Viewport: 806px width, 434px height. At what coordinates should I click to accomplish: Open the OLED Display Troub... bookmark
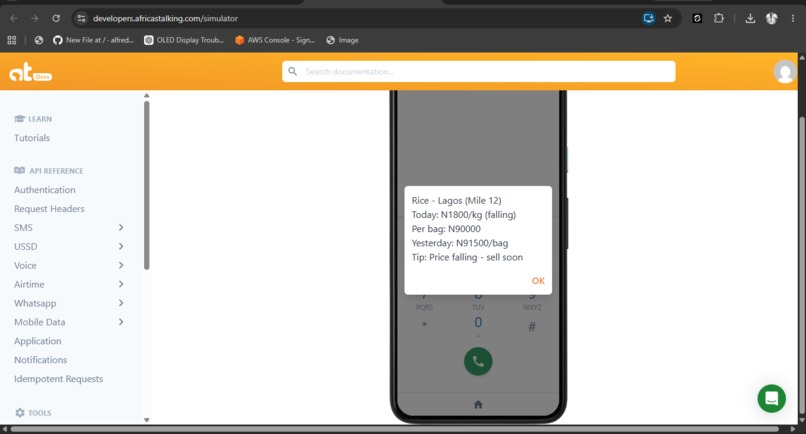point(184,40)
